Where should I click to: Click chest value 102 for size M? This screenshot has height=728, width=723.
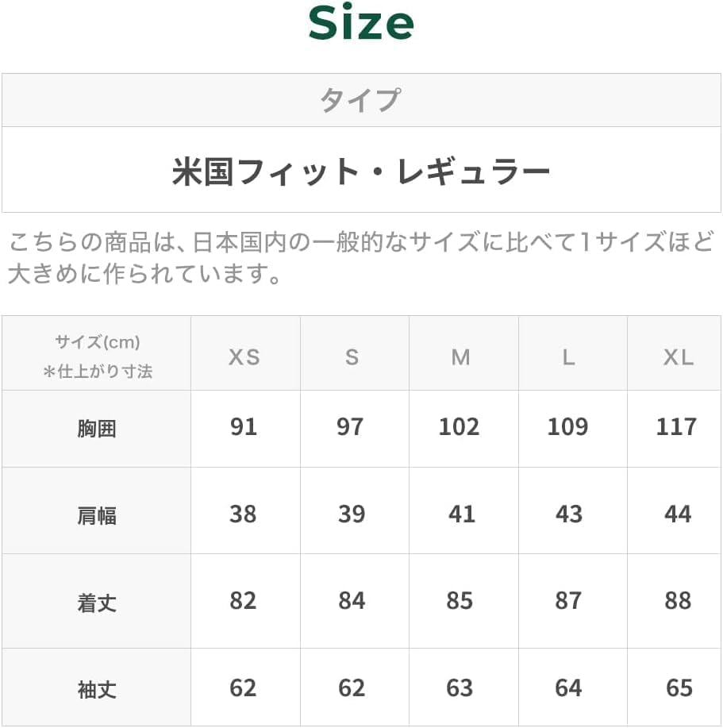[460, 427]
